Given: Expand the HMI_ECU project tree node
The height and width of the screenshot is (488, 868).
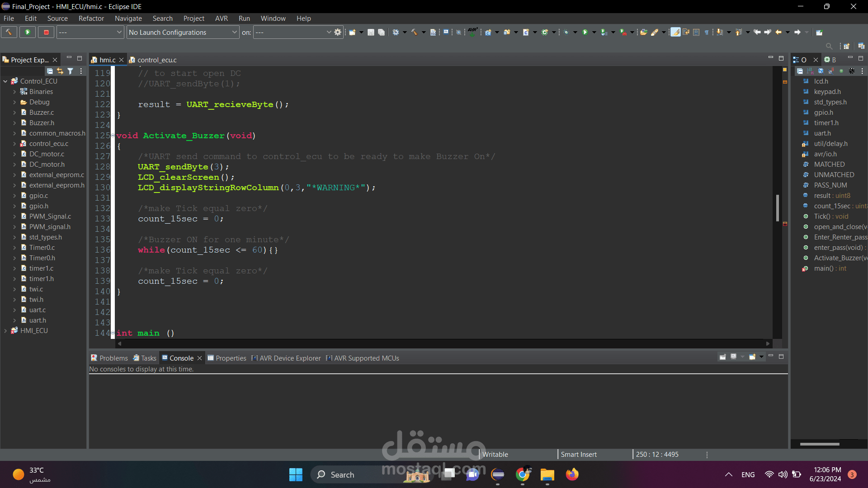Looking at the screenshot, I should click(5, 331).
